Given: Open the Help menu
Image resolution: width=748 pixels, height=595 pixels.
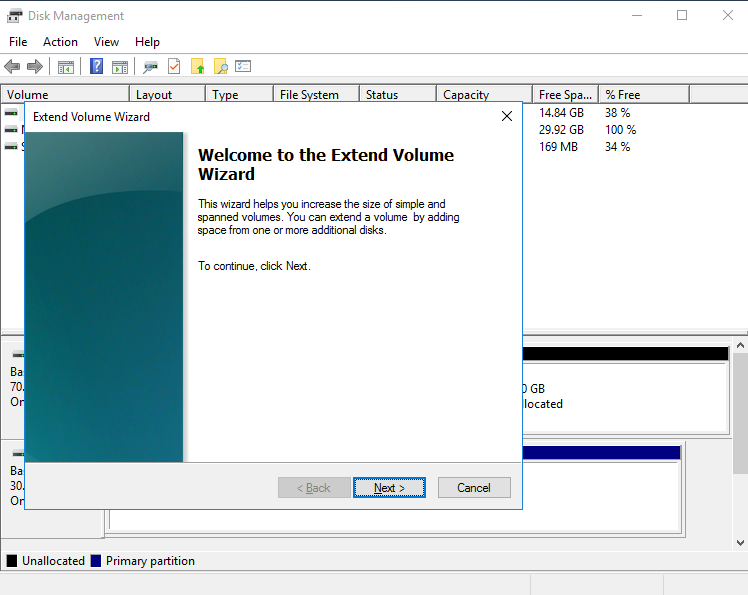Looking at the screenshot, I should tap(147, 42).
